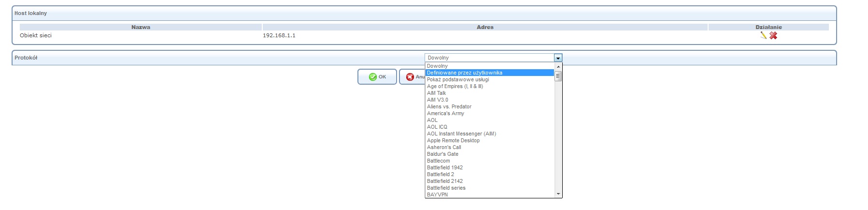Select Pokaż podstawowe usługi option
Screen dimensions: 868x210
tap(490, 79)
